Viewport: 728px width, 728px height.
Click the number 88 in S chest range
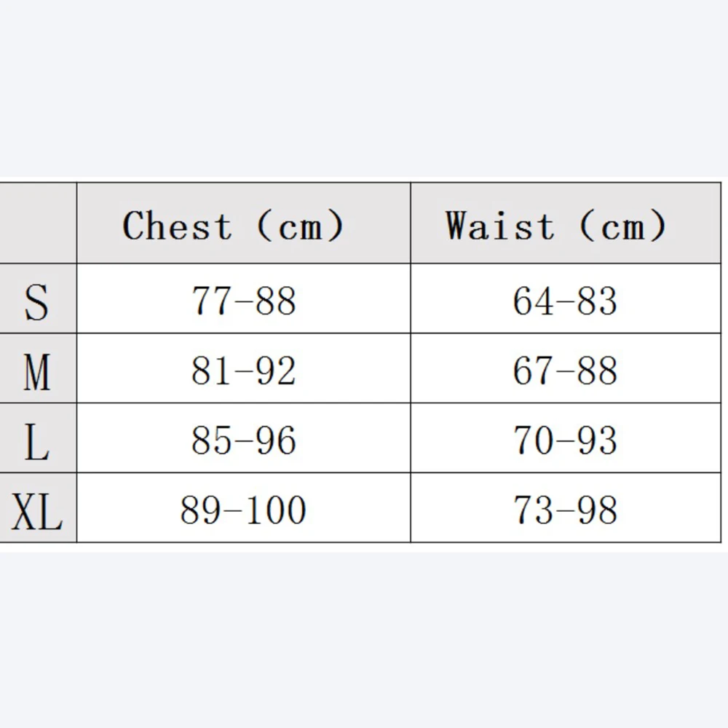(x=277, y=301)
